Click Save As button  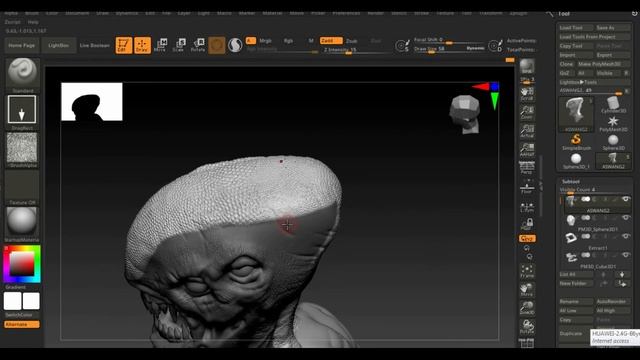(x=613, y=28)
